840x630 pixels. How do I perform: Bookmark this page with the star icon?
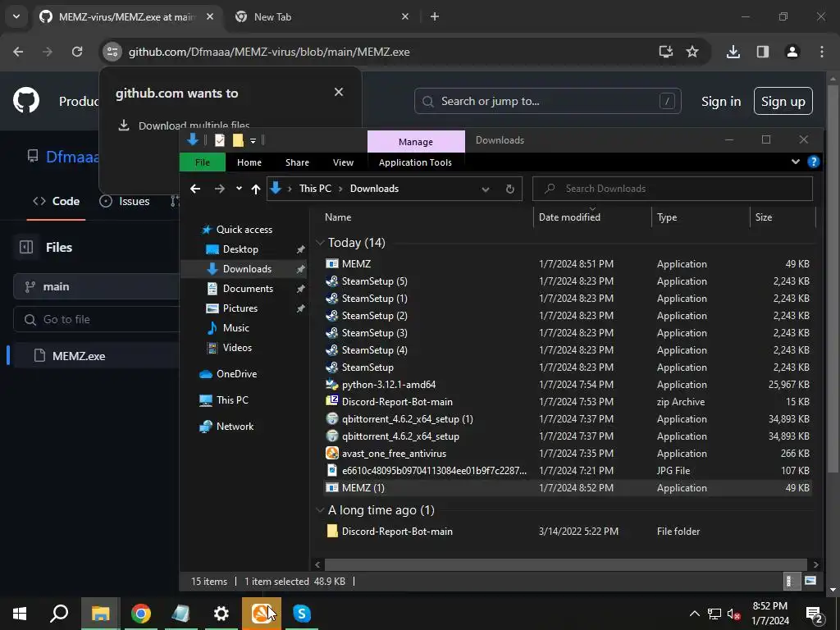pos(692,52)
